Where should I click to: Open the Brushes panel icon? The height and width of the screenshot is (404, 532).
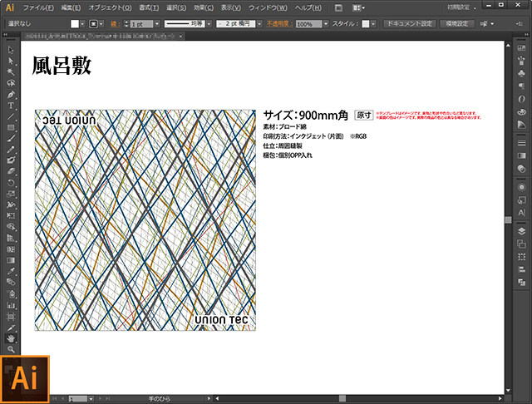coord(521,61)
